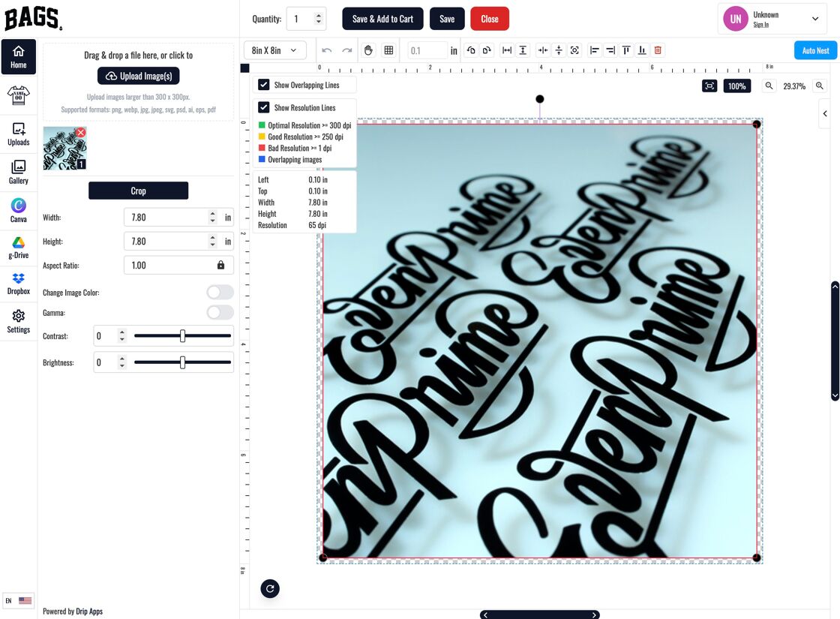Toggle the aspect ratio lock icon
Viewport: 840px width, 619px height.
[x=220, y=266]
